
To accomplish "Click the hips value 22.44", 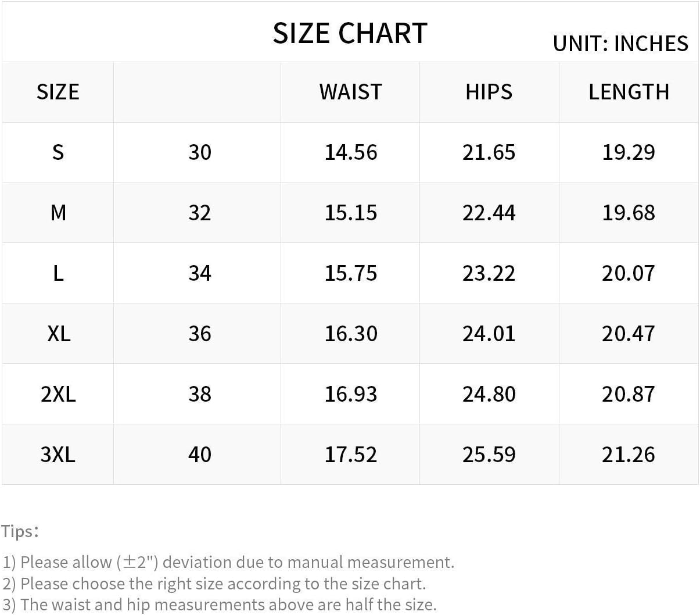I will click(x=489, y=213).
